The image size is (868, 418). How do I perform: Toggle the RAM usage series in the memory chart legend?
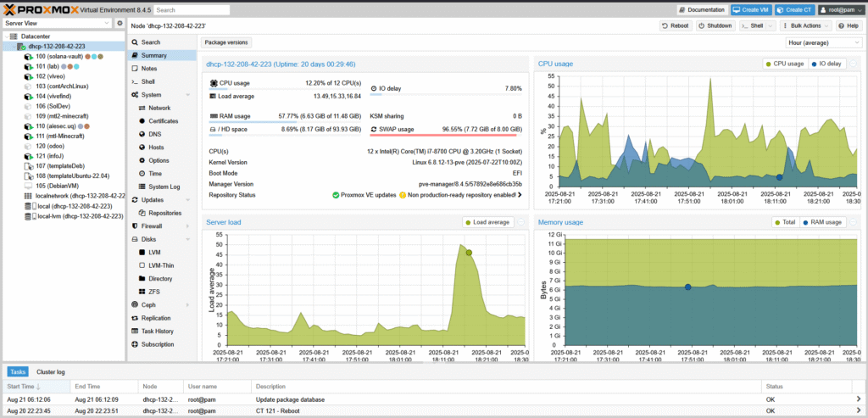823,222
